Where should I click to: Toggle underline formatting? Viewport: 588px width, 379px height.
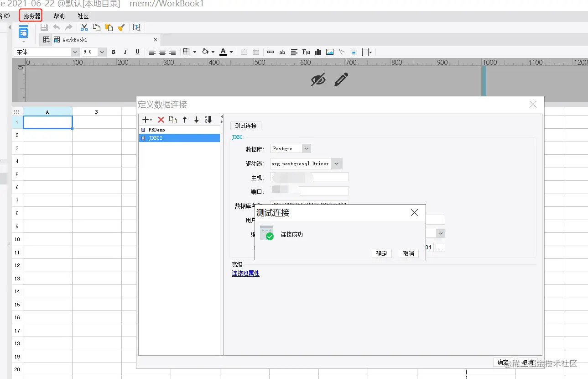(137, 52)
